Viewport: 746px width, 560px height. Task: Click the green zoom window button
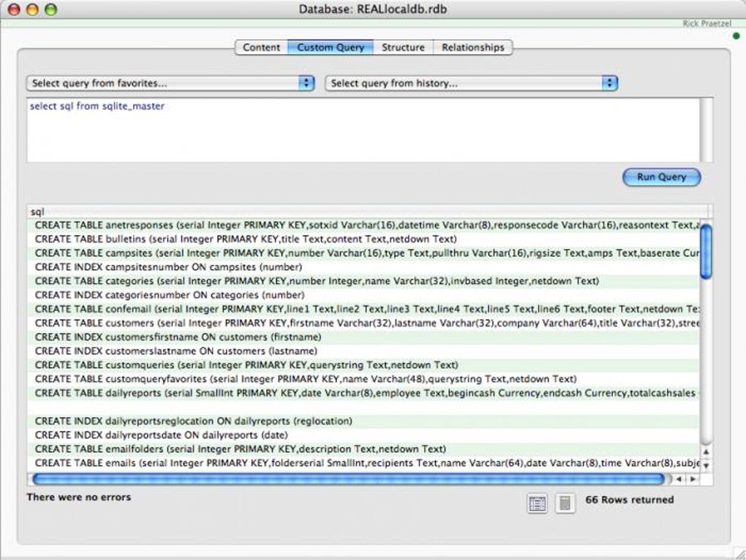tap(50, 10)
